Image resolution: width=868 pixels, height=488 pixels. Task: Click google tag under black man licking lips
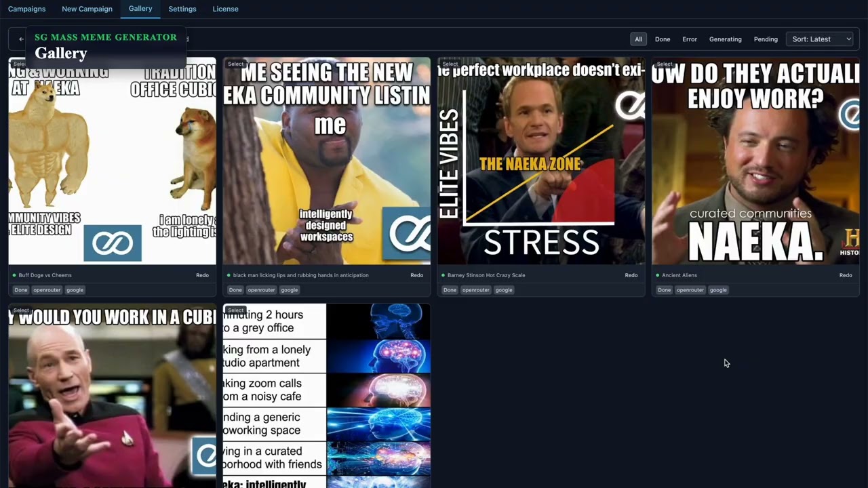click(x=289, y=290)
